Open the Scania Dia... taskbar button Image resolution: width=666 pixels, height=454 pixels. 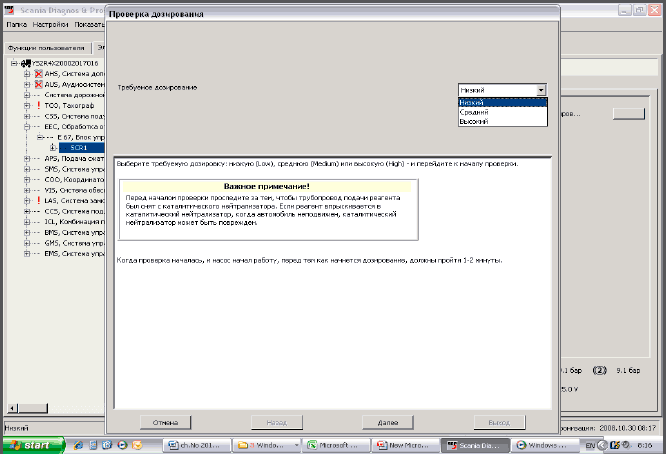pyautogui.click(x=475, y=445)
